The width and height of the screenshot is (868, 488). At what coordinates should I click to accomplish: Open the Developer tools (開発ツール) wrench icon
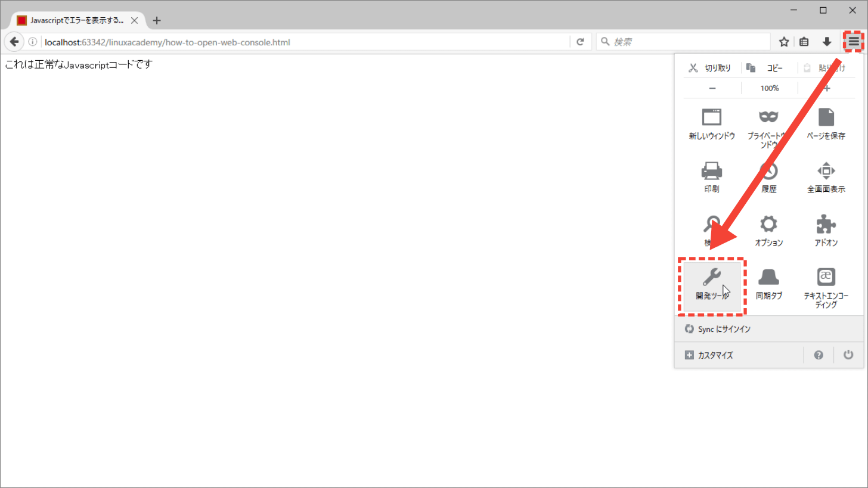tap(712, 285)
